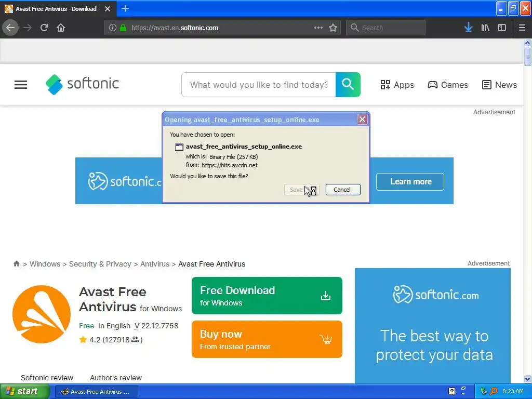The image size is (532, 399).
Task: Close the Opening file dialog
Action: point(362,119)
